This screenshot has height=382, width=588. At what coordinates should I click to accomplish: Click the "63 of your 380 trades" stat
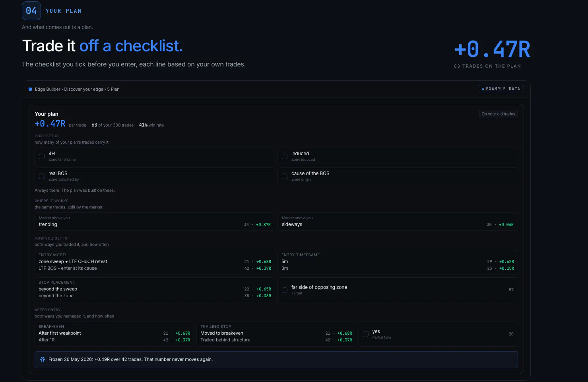[113, 125]
